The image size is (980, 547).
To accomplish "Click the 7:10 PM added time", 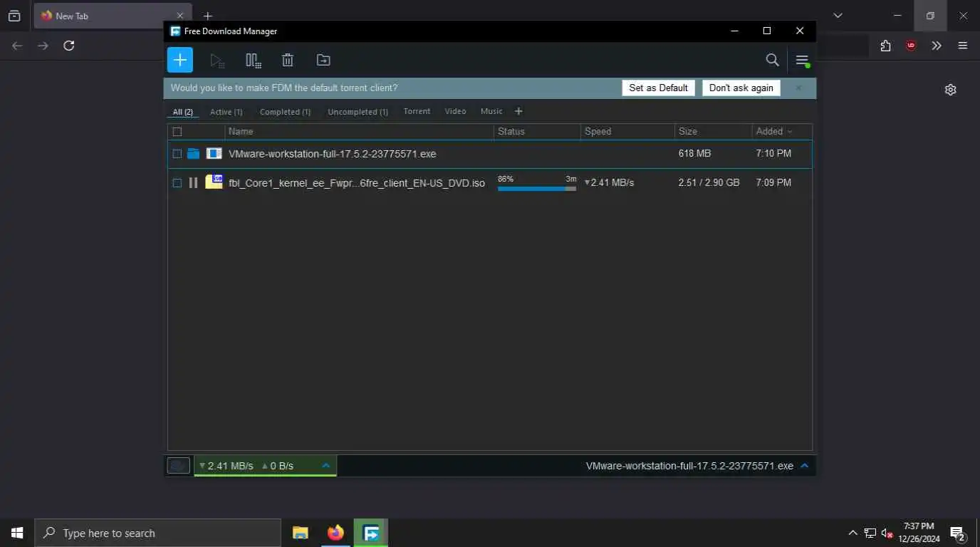I will point(773,154).
